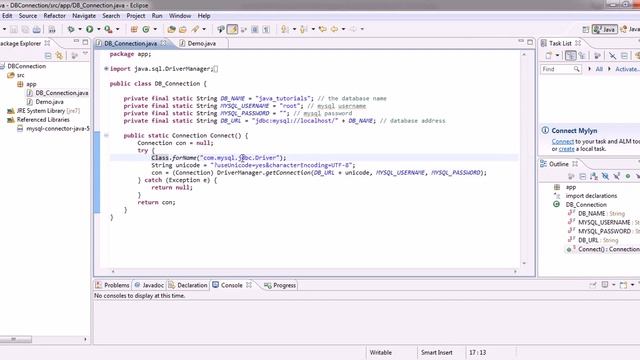
Task: Toggle Link with Editor in Package Explorer
Action: [60, 56]
